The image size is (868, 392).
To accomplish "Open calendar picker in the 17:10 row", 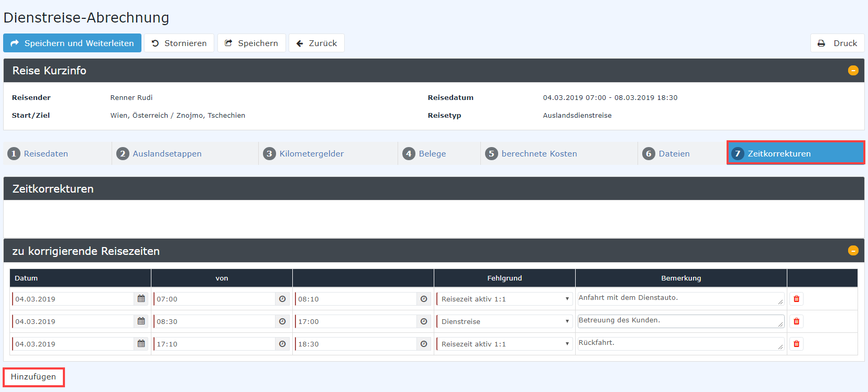I will pos(141,344).
